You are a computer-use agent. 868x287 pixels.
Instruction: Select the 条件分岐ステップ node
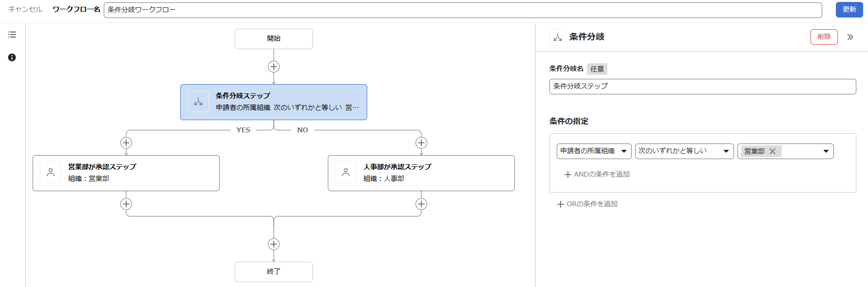274,102
